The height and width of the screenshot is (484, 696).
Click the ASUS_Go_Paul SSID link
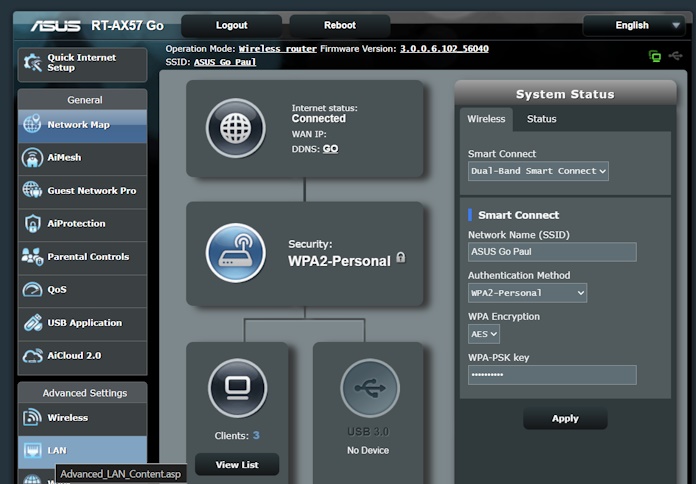click(225, 62)
